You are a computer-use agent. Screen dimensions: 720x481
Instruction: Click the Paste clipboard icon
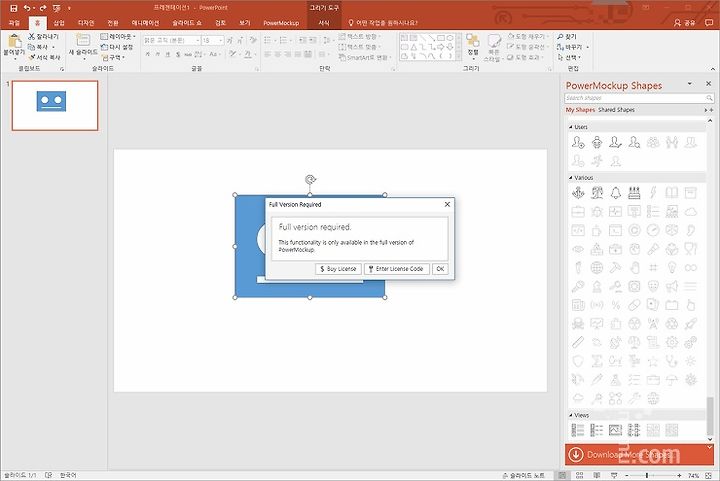[x=14, y=41]
